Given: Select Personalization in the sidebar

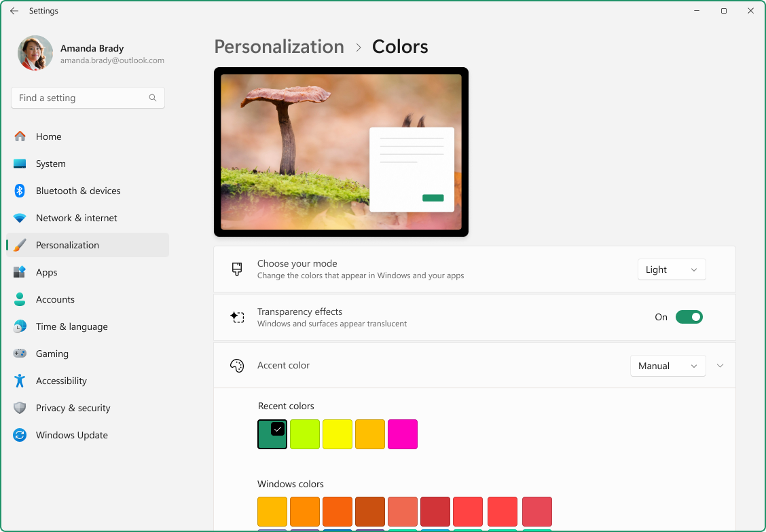Looking at the screenshot, I should [x=67, y=245].
